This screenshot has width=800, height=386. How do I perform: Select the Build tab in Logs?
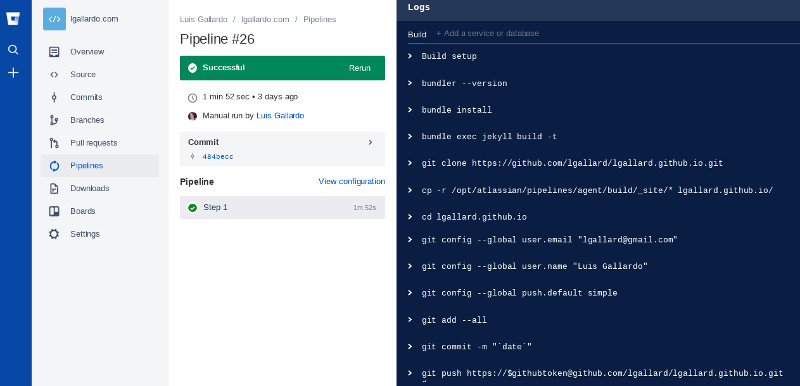[x=417, y=35]
